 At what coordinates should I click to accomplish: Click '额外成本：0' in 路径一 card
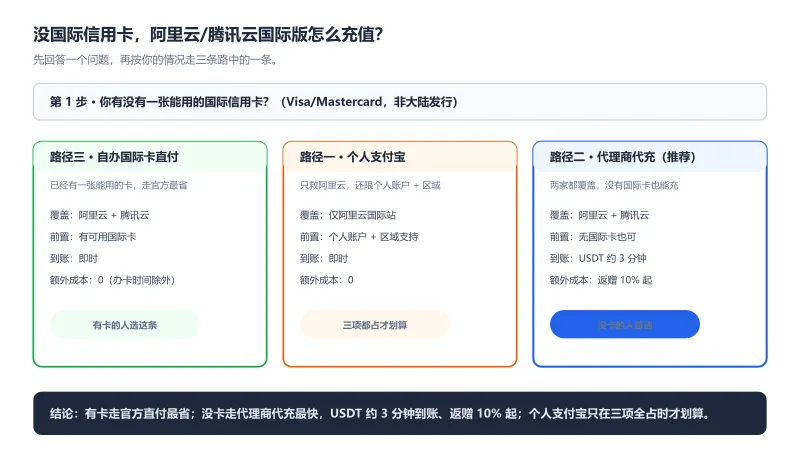(x=327, y=280)
